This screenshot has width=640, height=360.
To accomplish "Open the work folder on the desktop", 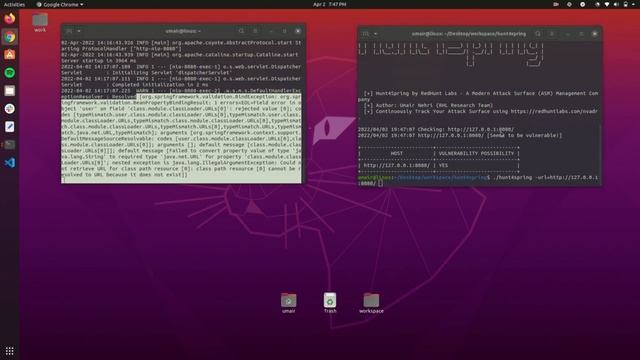I will [x=40, y=22].
